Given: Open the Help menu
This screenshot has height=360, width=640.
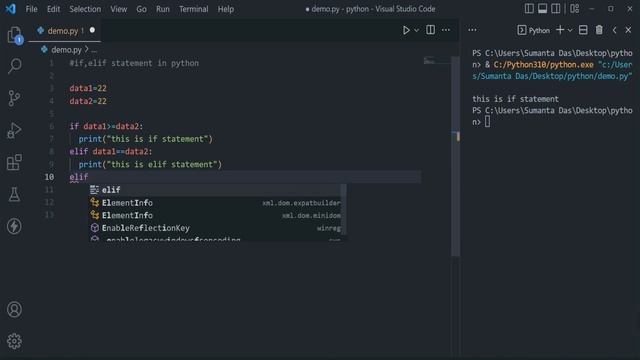Looking at the screenshot, I should pyautogui.click(x=226, y=9).
